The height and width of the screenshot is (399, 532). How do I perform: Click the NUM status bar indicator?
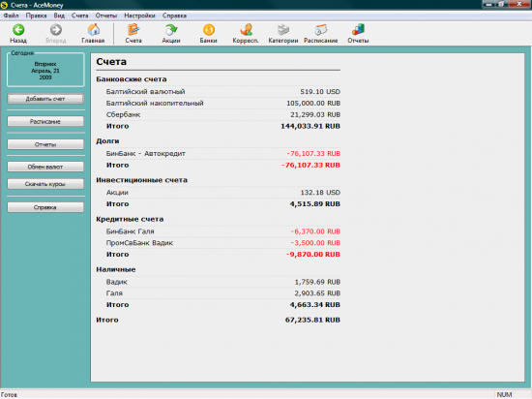pyautogui.click(x=504, y=394)
